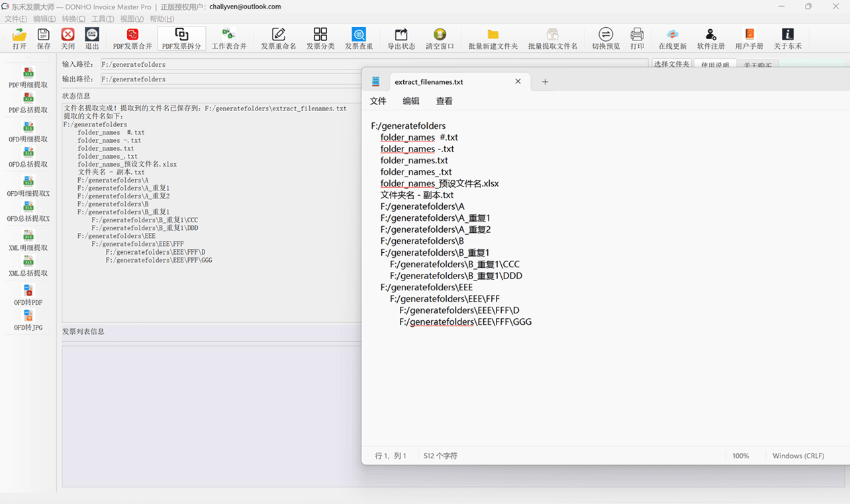Select XML明细提取 in the sidebar
This screenshot has width=850, height=504.
click(28, 241)
